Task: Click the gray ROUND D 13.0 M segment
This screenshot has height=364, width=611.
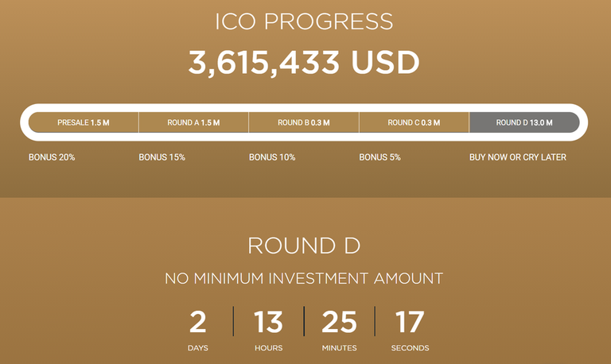Action: [523, 123]
